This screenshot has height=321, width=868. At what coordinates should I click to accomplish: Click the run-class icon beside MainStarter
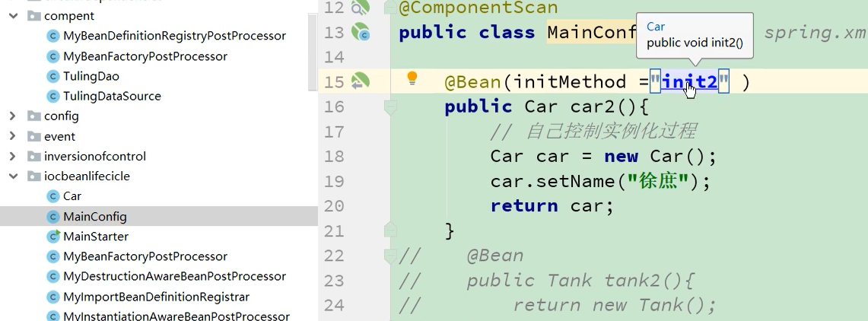click(x=53, y=237)
